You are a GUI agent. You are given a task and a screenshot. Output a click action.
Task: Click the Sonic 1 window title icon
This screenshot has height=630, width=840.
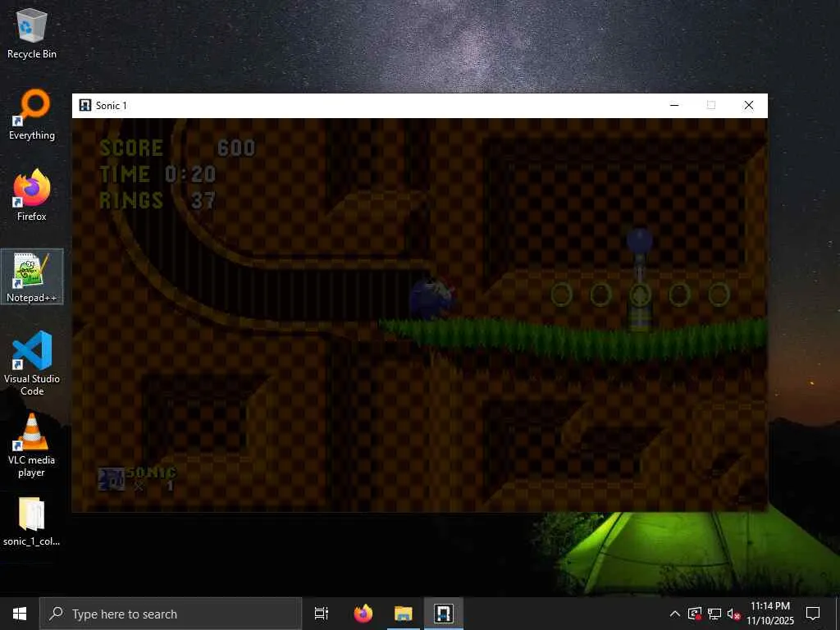85,106
